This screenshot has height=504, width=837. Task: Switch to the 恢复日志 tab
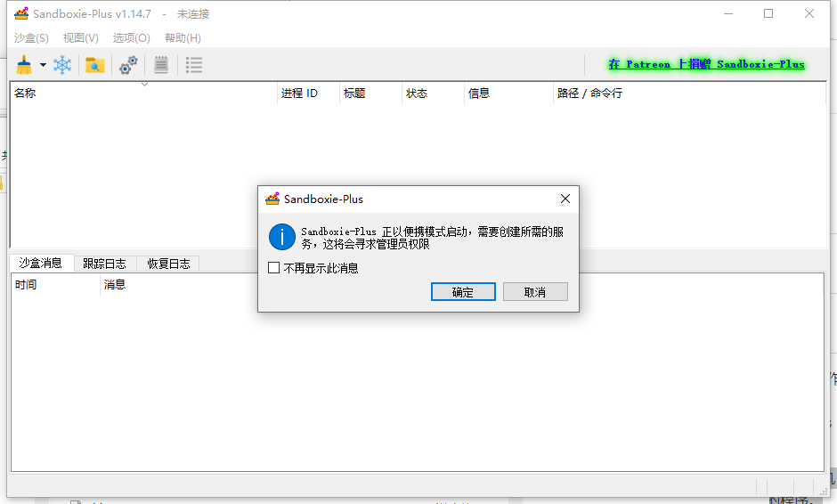[x=168, y=264]
